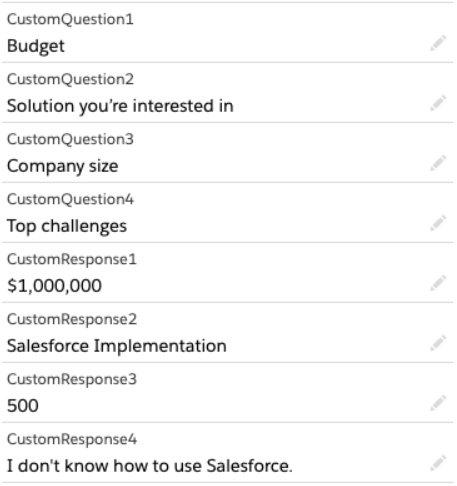This screenshot has height=486, width=457.
Task: Click Salesforce Implementation response text
Action: pyautogui.click(x=117, y=346)
